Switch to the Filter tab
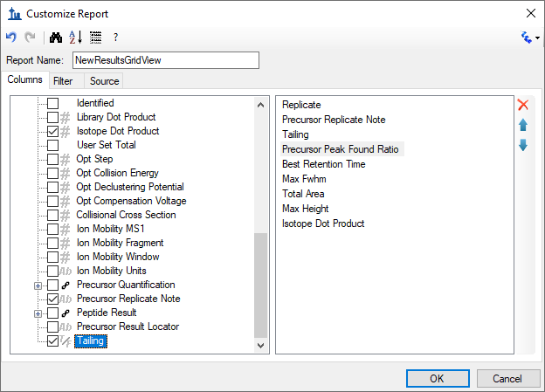545x392 pixels. [63, 81]
